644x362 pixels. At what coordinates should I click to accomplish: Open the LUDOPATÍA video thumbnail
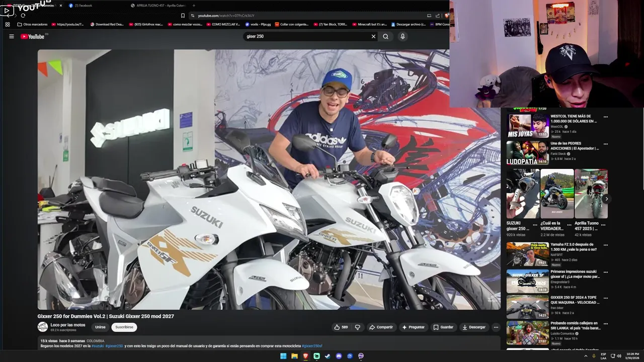pos(527,153)
